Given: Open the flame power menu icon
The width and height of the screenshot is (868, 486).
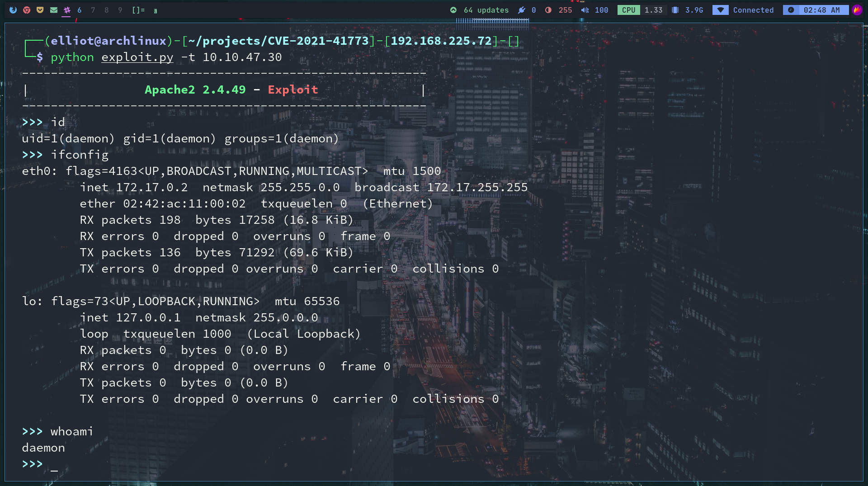Looking at the screenshot, I should (857, 10).
